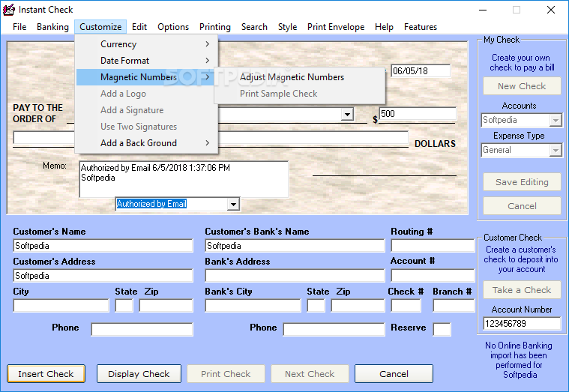Click inside the Memo text box
Image resolution: width=569 pixels, height=392 pixels.
[184, 179]
